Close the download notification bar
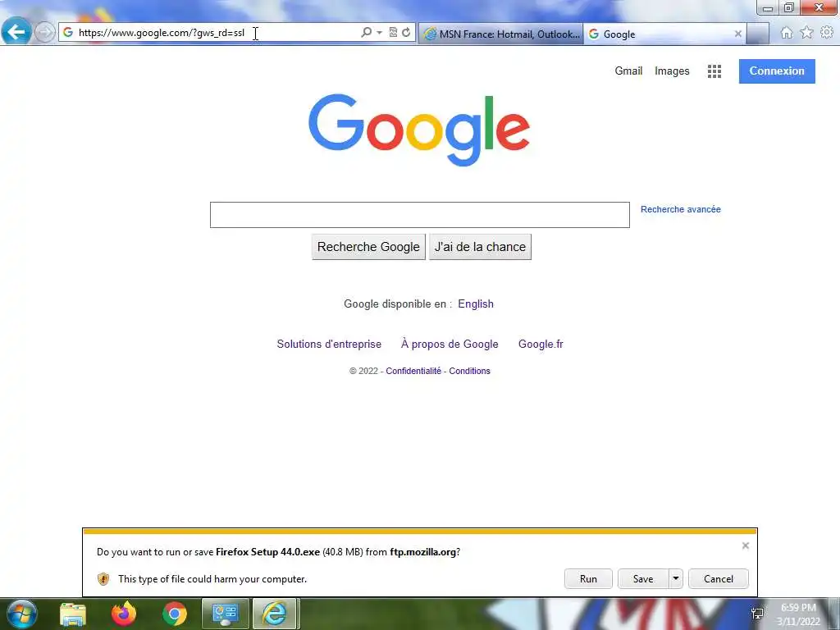 point(745,546)
